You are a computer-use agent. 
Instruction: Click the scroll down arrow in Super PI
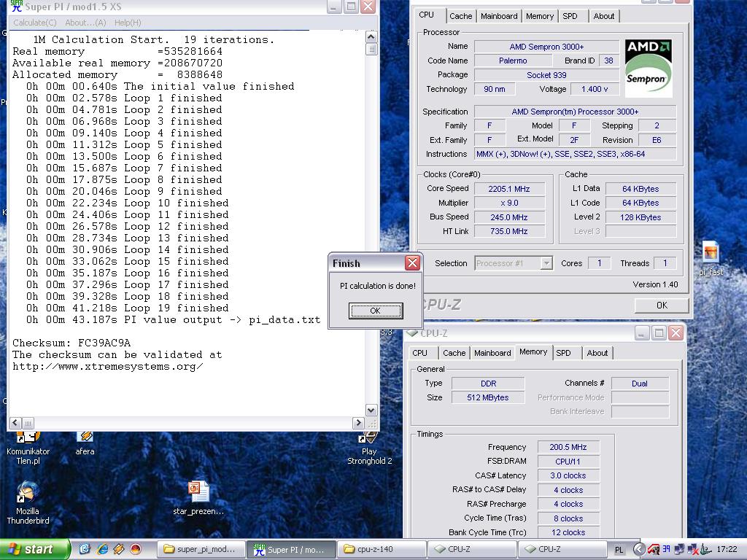(371, 410)
